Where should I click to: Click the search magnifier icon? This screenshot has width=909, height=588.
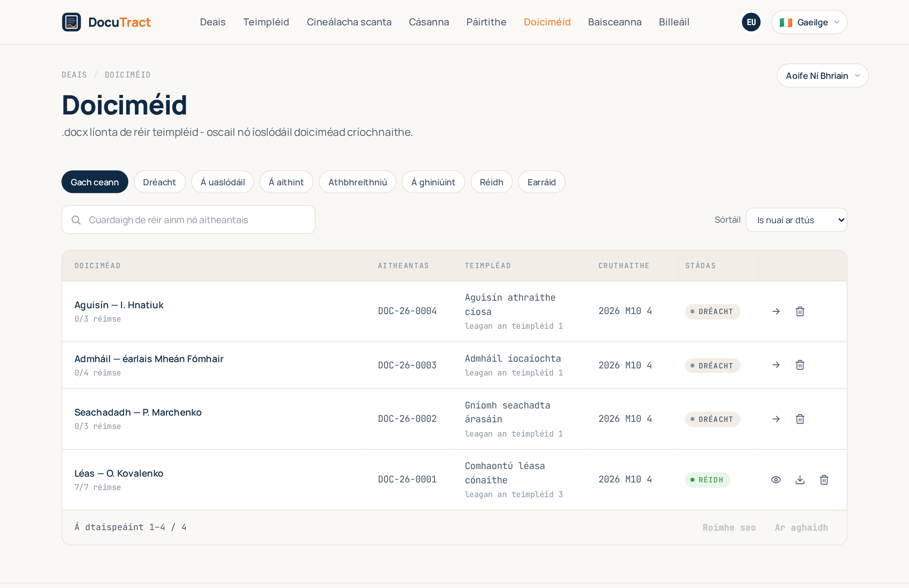click(x=76, y=220)
